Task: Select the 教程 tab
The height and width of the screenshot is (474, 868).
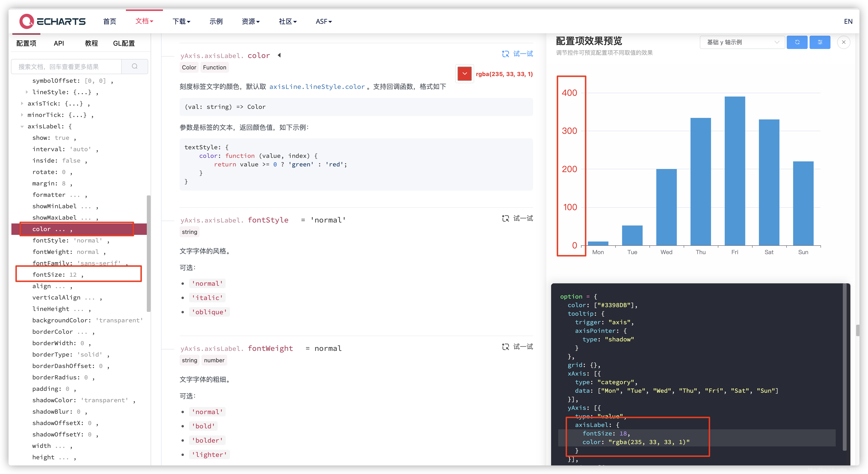Action: [91, 43]
